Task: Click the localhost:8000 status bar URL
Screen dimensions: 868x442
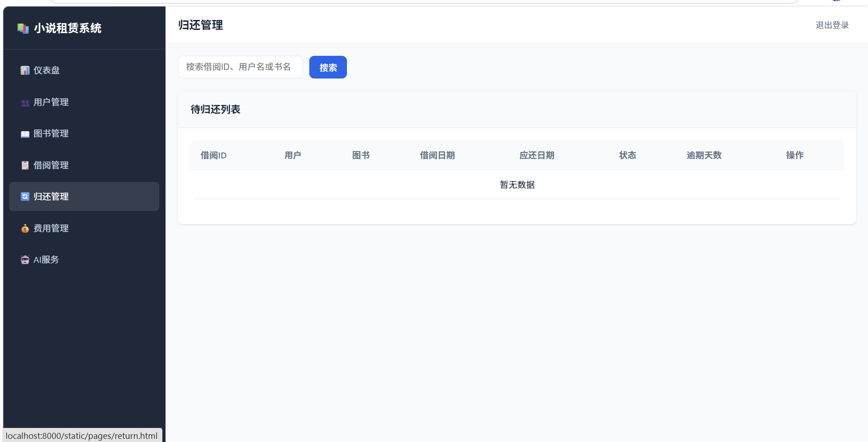Action: (x=82, y=436)
